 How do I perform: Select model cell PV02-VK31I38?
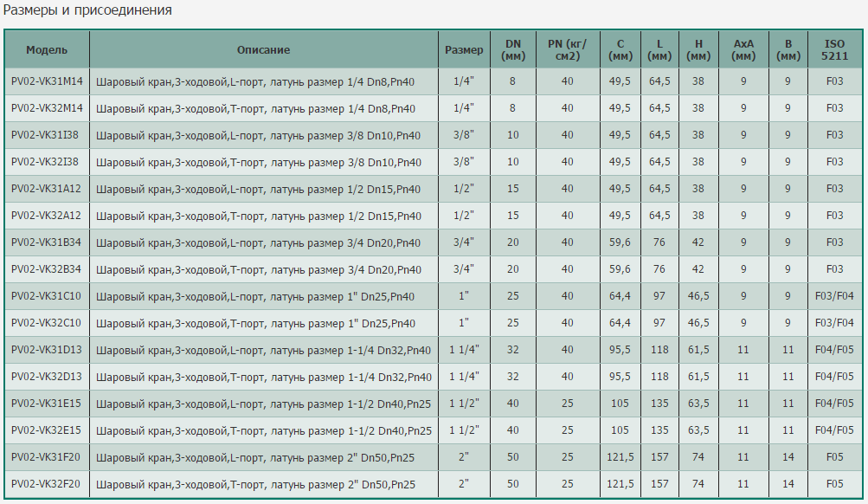pyautogui.click(x=47, y=135)
